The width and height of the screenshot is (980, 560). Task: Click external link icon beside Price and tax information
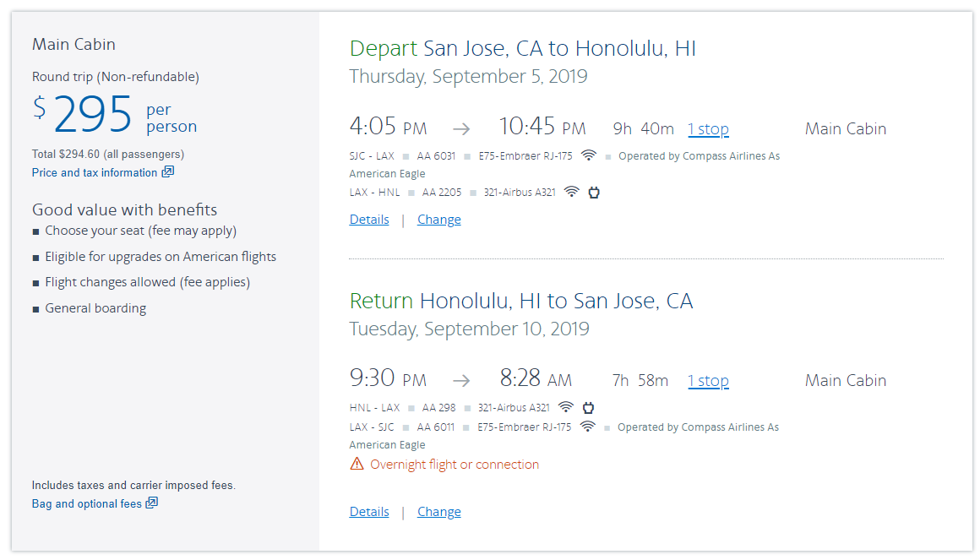click(168, 172)
